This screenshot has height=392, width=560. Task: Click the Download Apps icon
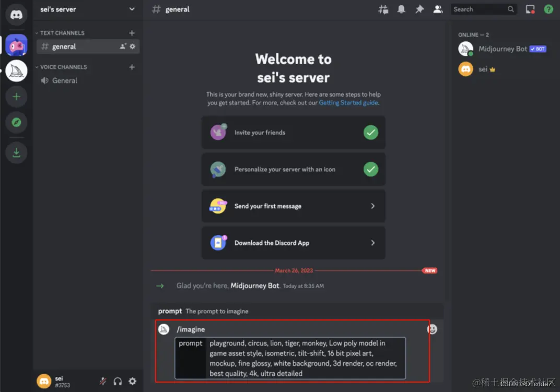(x=16, y=153)
